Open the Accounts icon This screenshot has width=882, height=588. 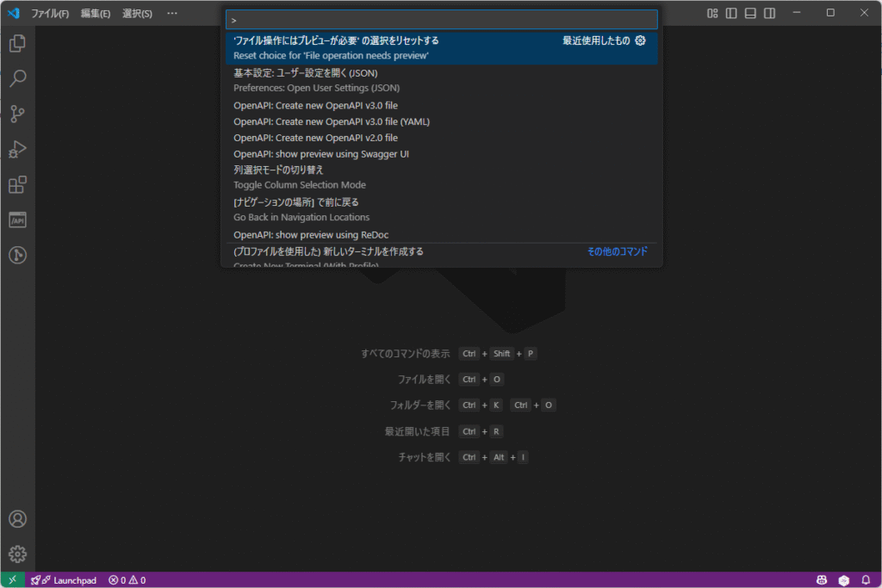[x=17, y=519]
